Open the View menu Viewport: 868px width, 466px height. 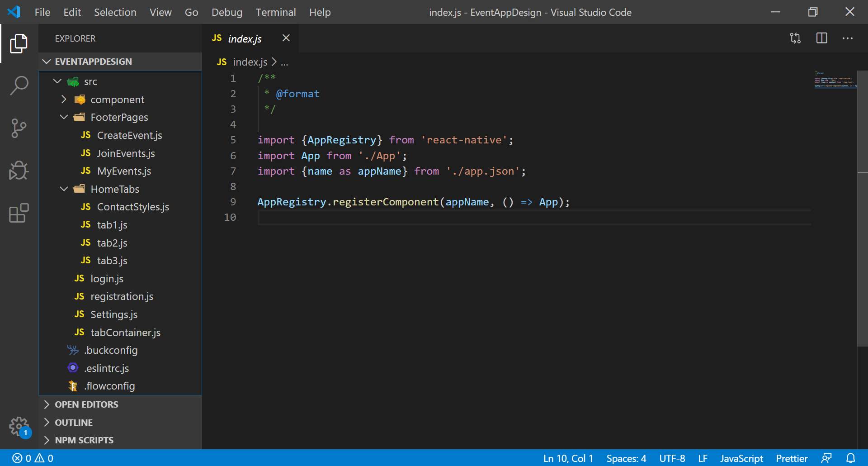point(160,12)
